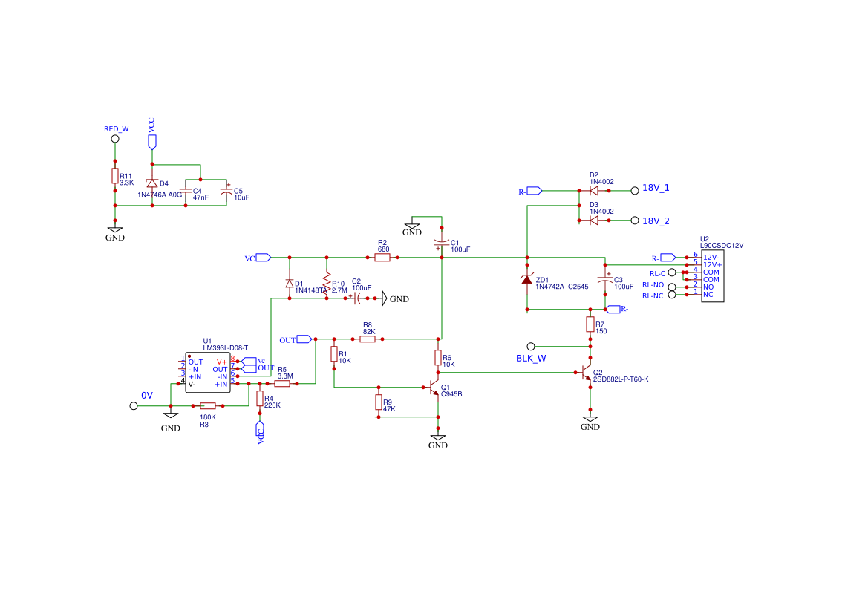Click the R4 220K resistor symbol
This screenshot has height=614, width=868.
260,399
